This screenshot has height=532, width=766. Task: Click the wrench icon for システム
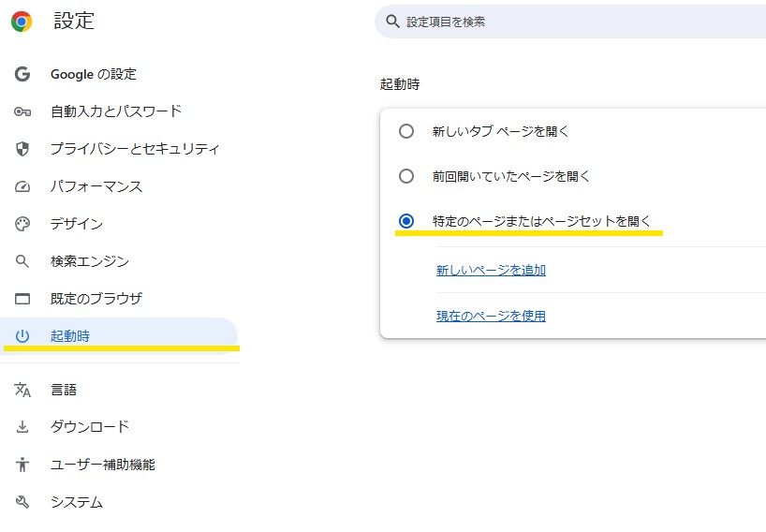(x=22, y=502)
